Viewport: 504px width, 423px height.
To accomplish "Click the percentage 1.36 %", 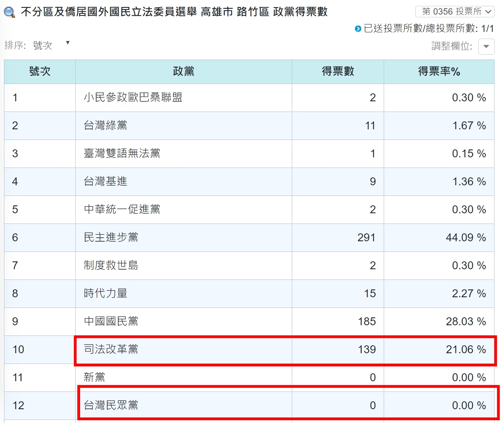I will [x=469, y=182].
